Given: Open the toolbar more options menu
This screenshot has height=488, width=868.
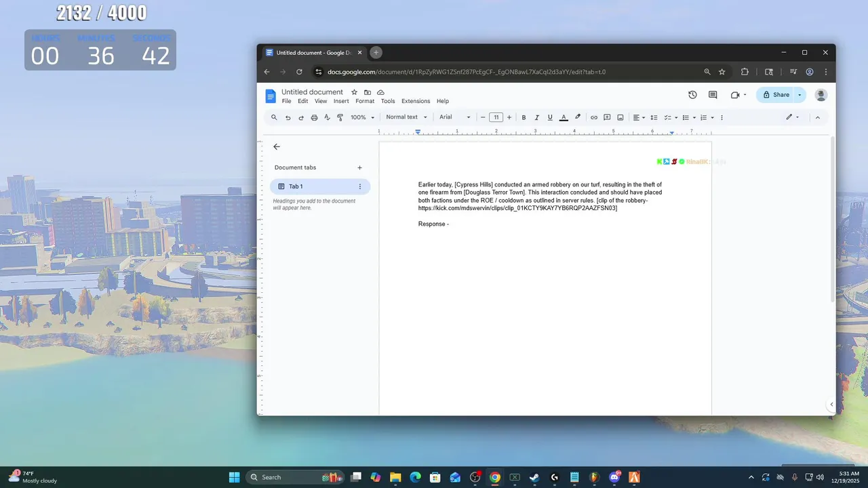Looking at the screenshot, I should [722, 117].
